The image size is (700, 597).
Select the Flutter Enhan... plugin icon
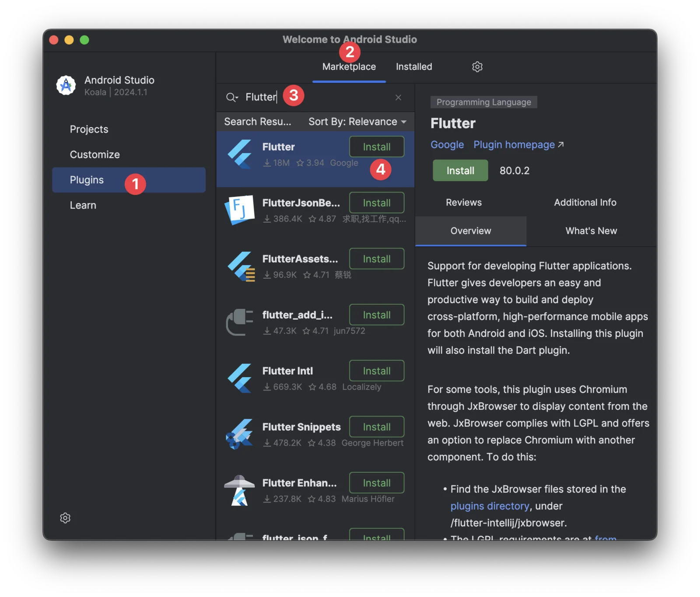tap(239, 490)
